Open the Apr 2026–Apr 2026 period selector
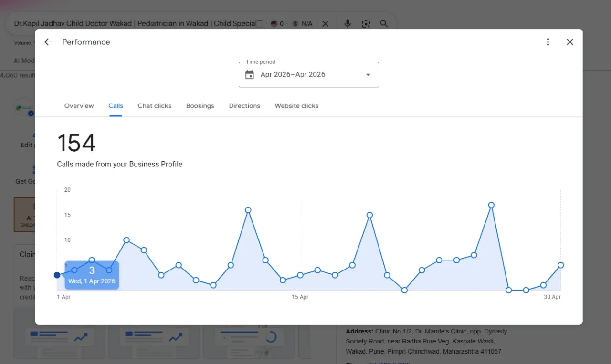The image size is (611, 364). pos(309,75)
